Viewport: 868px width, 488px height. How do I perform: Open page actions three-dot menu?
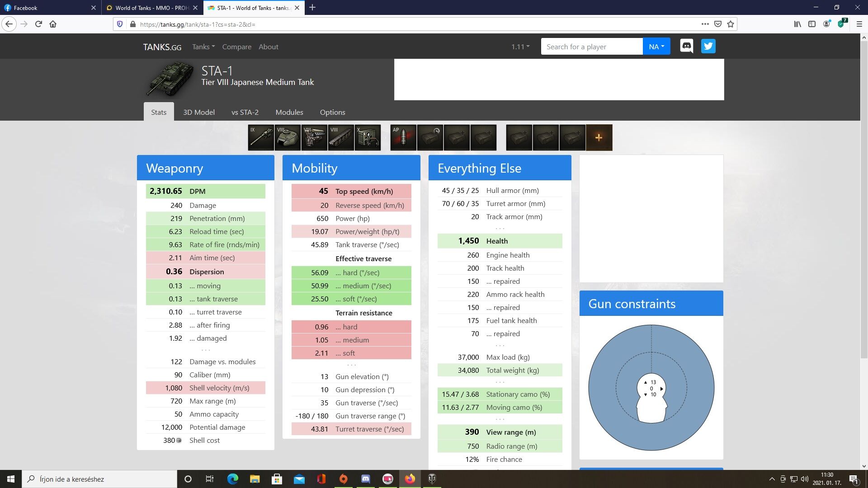pyautogui.click(x=705, y=24)
